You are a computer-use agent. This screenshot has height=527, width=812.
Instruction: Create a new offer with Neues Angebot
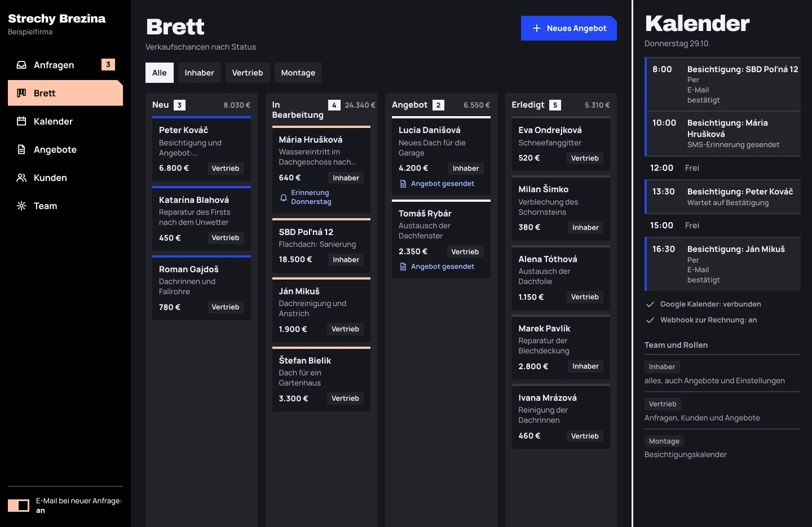[x=569, y=28]
